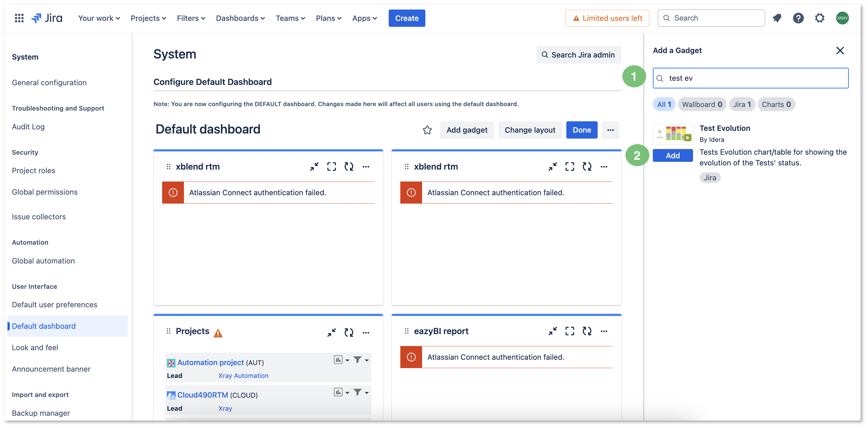
Task: Select the Jira 1 gadget category
Action: 742,105
